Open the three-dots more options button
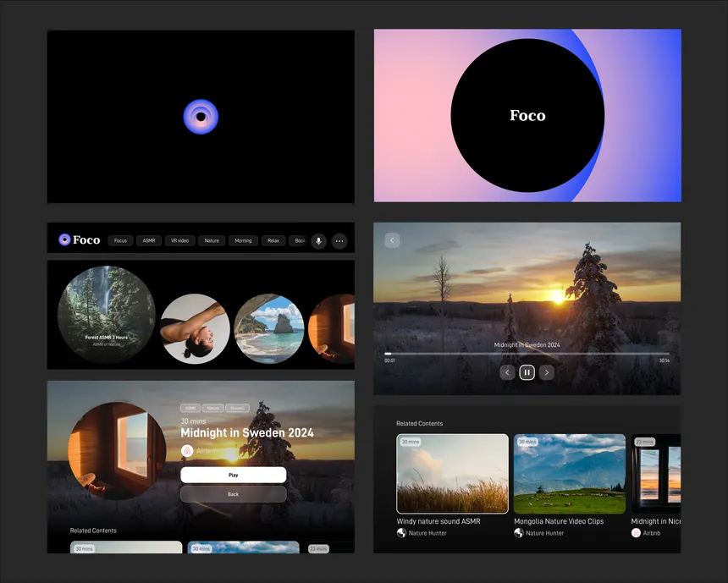Image resolution: width=728 pixels, height=583 pixels. [x=339, y=241]
